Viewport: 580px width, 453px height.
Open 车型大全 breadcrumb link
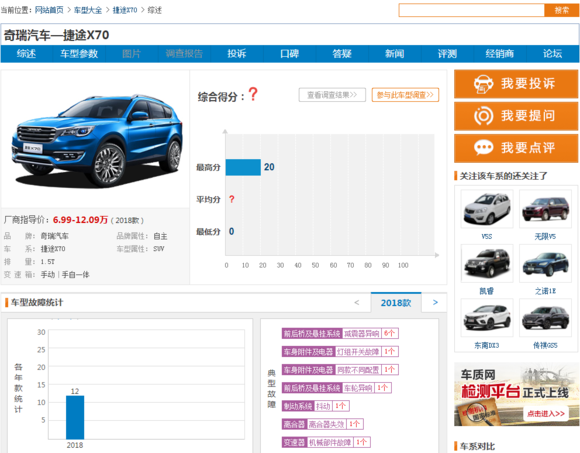point(88,10)
